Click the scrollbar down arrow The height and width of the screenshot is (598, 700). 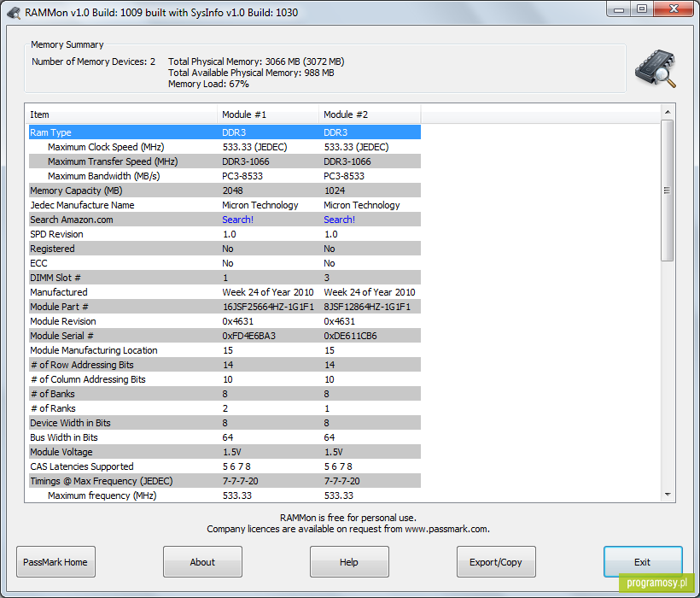tap(668, 495)
